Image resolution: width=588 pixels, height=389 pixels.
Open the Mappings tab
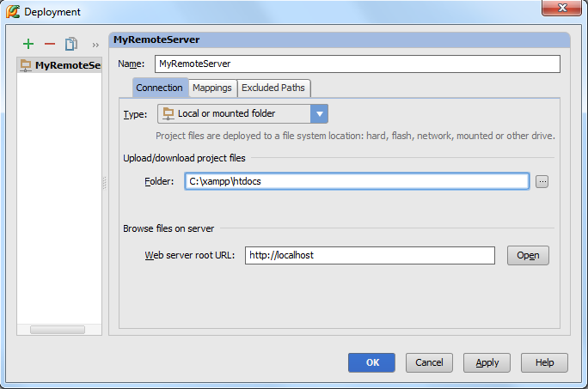[212, 88]
